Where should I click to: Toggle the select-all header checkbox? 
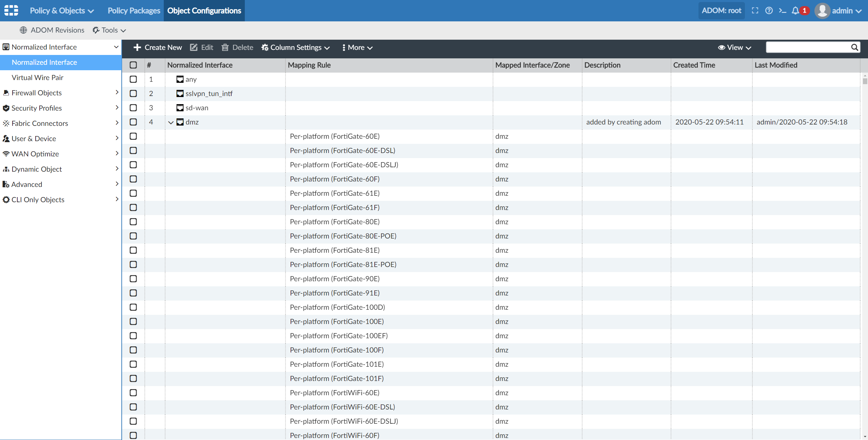click(x=133, y=65)
